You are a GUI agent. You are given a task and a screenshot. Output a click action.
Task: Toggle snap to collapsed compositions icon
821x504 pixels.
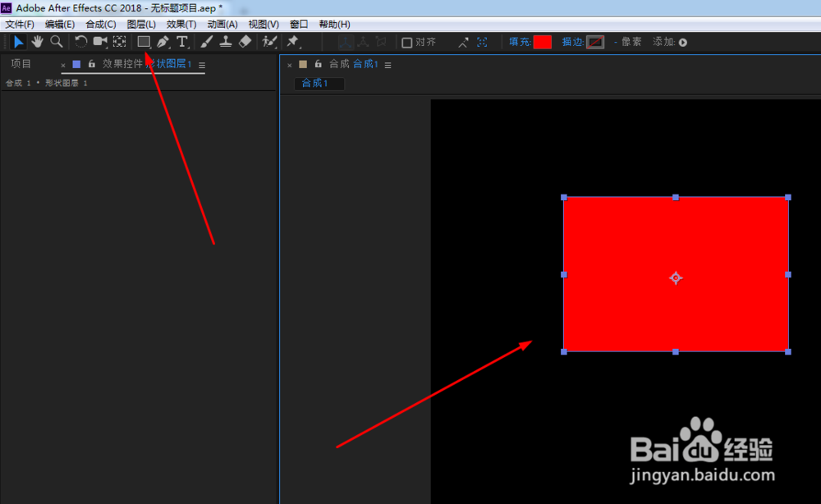tap(482, 43)
